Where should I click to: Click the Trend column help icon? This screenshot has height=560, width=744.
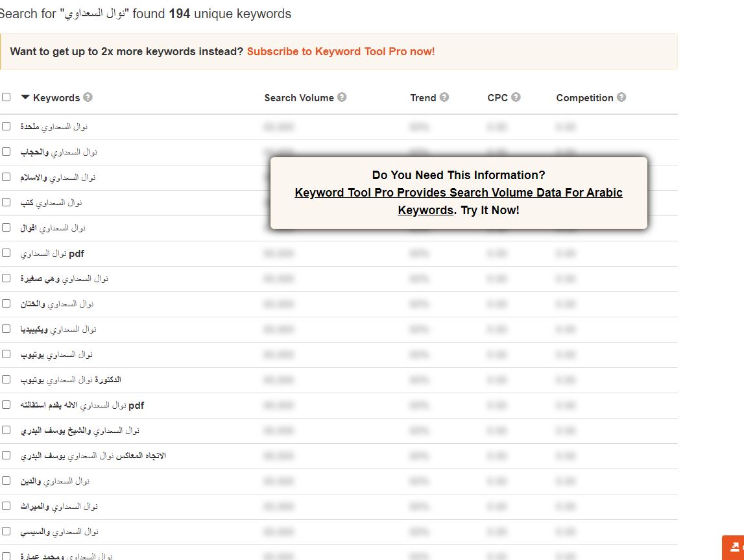point(444,97)
